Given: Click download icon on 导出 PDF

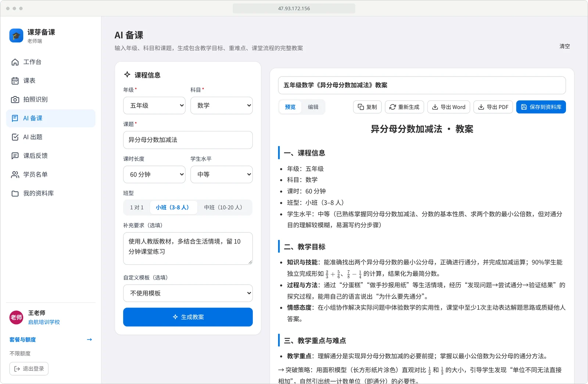Looking at the screenshot, I should (x=481, y=107).
